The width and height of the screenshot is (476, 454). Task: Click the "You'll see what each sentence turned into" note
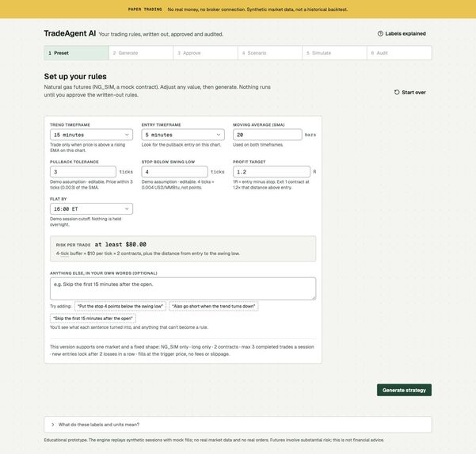coord(129,327)
